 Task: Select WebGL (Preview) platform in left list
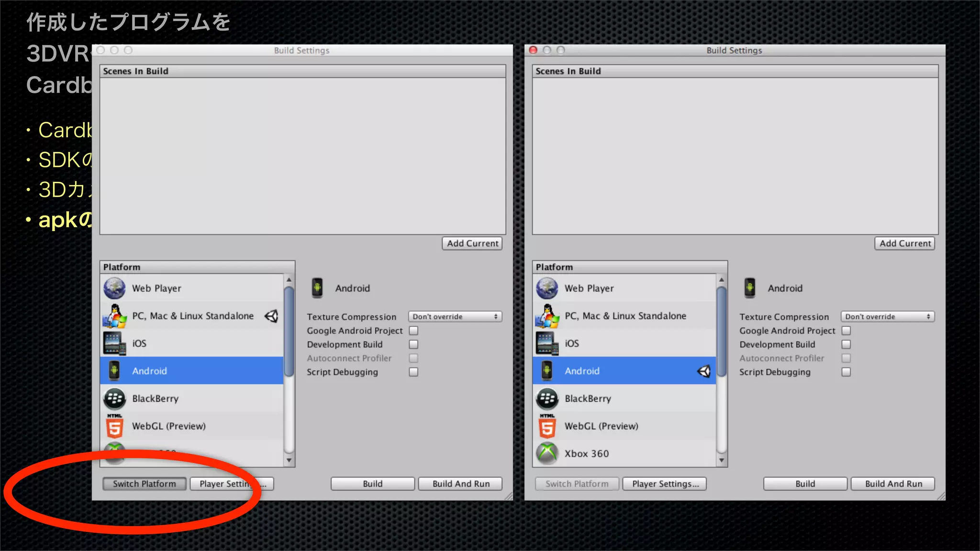[x=169, y=426]
